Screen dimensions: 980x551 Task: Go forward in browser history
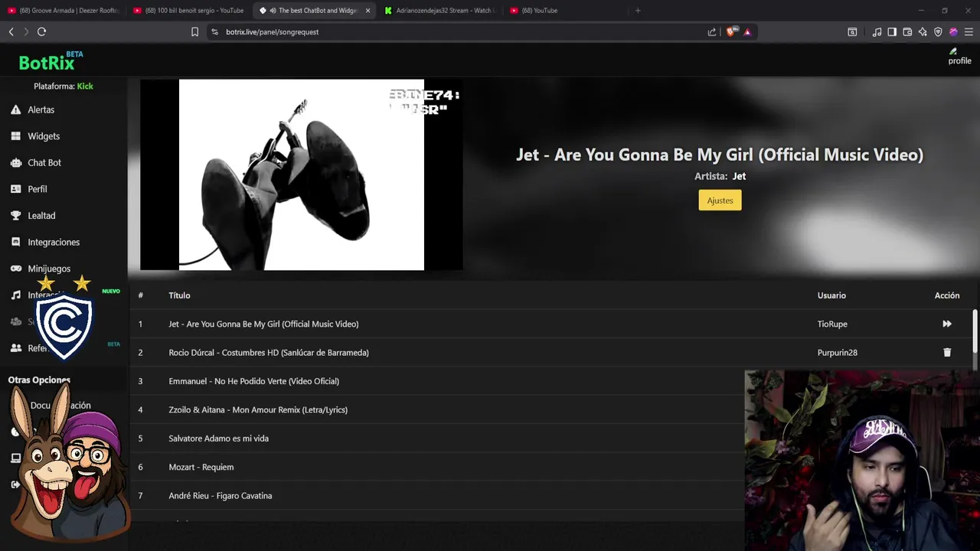click(x=26, y=31)
